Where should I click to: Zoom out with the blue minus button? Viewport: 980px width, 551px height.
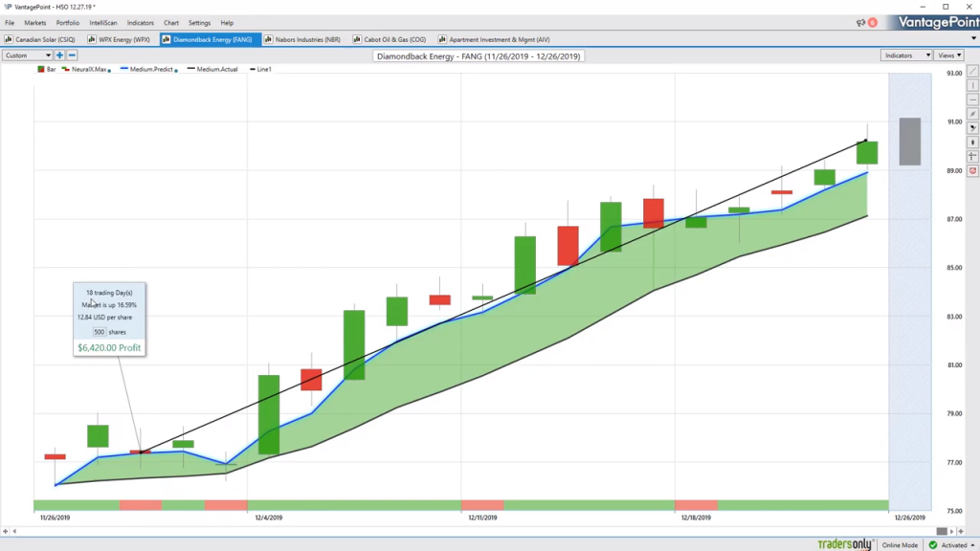pos(72,55)
